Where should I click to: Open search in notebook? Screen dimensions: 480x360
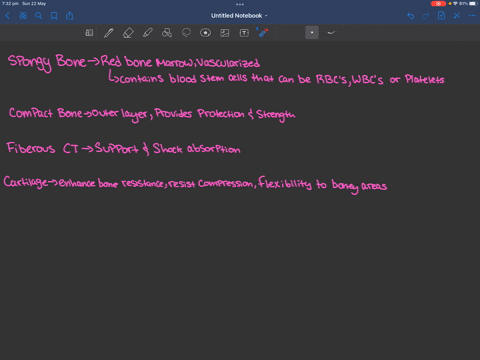pyautogui.click(x=38, y=16)
